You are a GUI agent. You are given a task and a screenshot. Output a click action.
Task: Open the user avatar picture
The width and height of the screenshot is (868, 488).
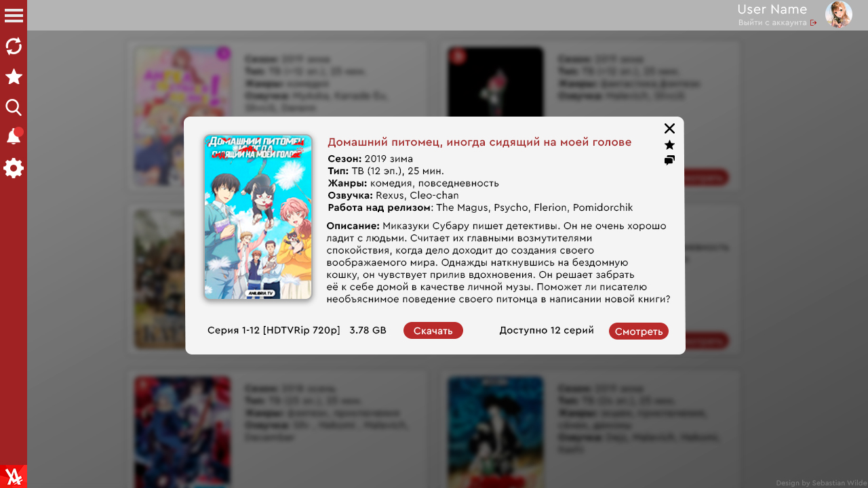click(839, 14)
